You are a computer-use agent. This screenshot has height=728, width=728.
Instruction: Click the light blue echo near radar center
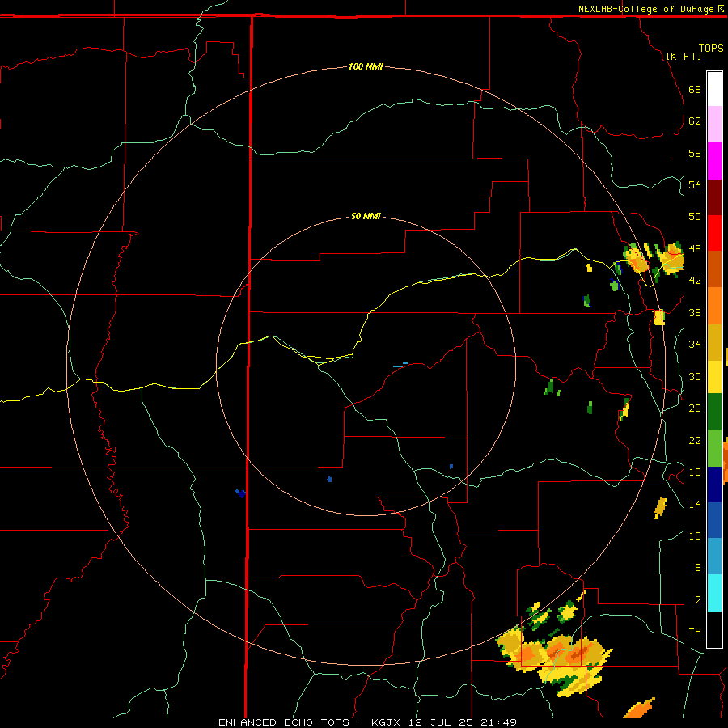tap(400, 365)
